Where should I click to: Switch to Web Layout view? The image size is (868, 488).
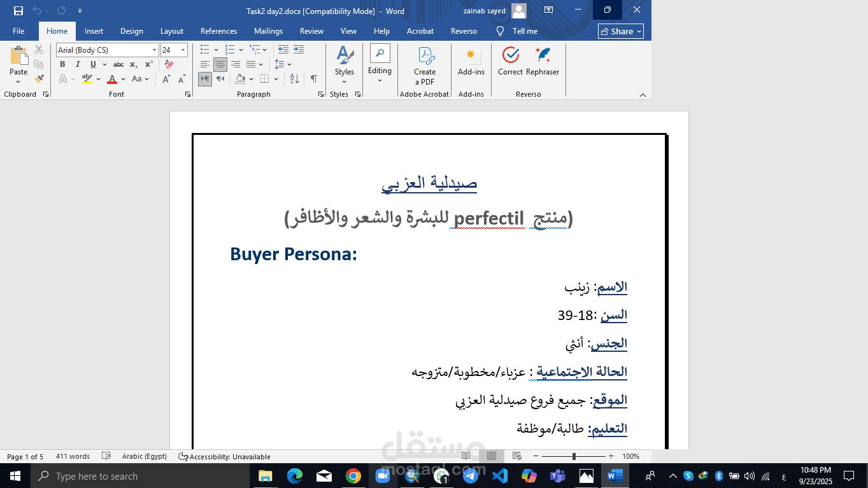tap(517, 456)
